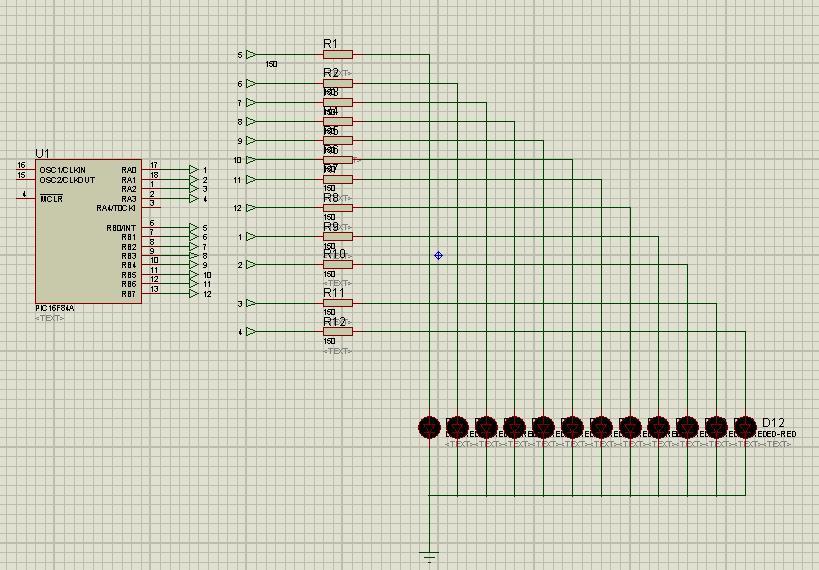Click the blue origin marker on canvas
The image size is (819, 570).
438,256
